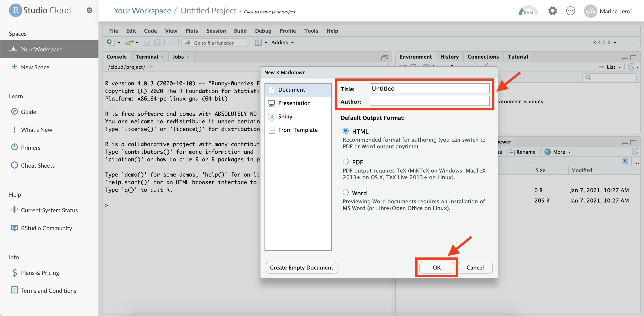The image size is (644, 316).
Task: Click the Save All documents icon
Action: [x=158, y=43]
